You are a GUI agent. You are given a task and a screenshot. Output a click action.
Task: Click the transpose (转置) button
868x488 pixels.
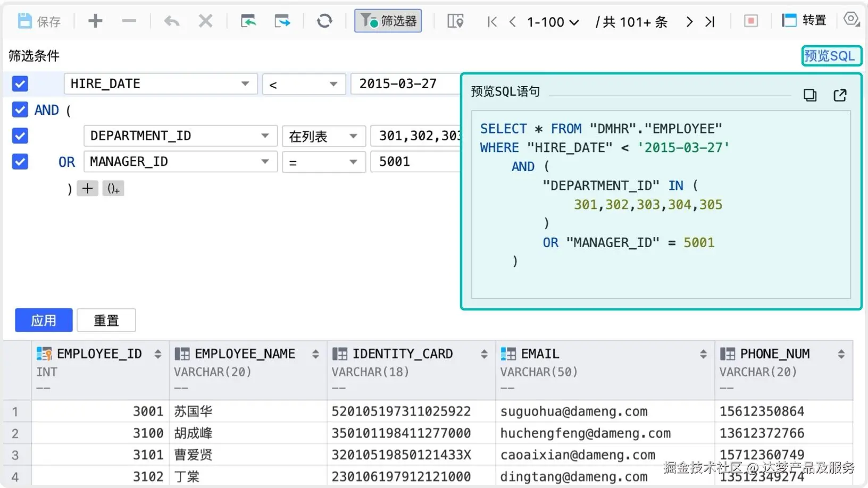(x=804, y=21)
